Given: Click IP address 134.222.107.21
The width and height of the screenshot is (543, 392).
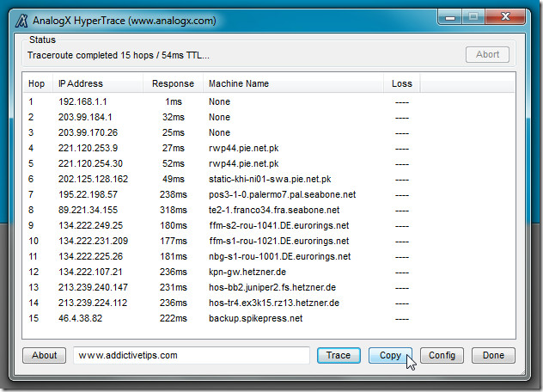Looking at the screenshot, I should [90, 272].
